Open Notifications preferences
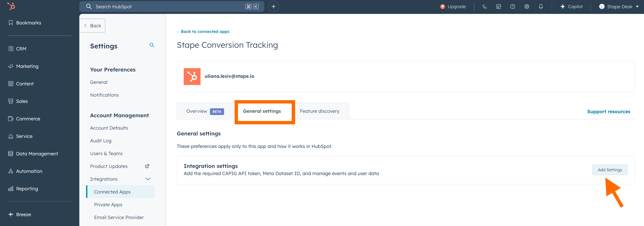This screenshot has height=226, width=644. pyautogui.click(x=104, y=95)
